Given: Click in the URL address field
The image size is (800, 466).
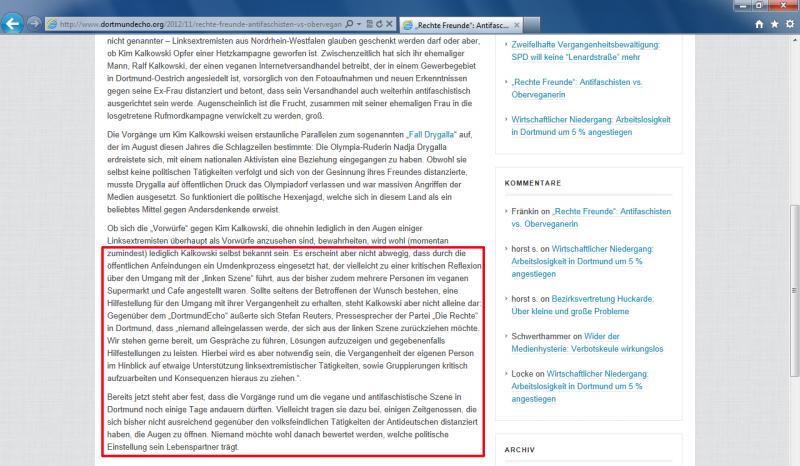Looking at the screenshot, I should (x=200, y=23).
